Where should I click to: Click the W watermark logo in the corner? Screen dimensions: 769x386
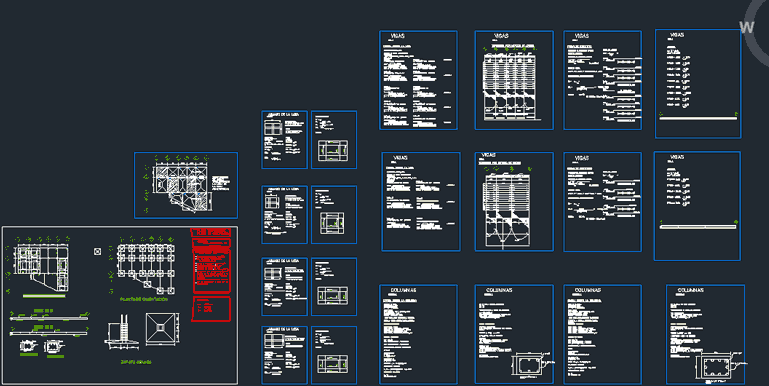tap(746, 27)
